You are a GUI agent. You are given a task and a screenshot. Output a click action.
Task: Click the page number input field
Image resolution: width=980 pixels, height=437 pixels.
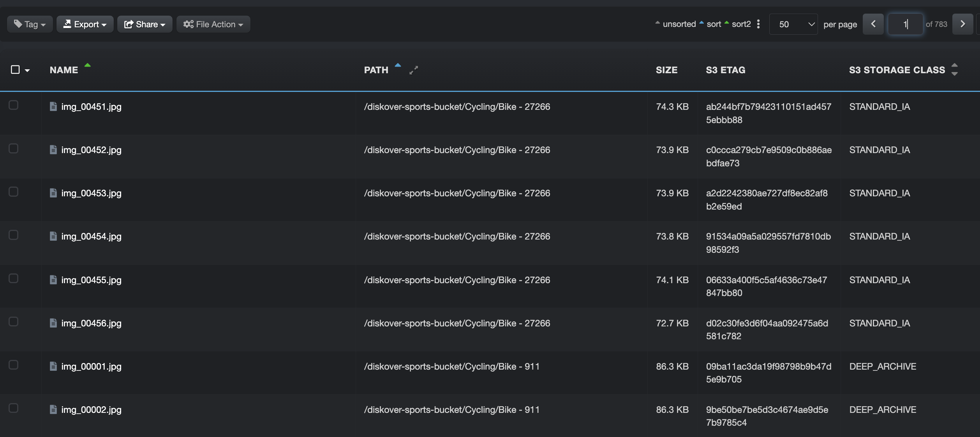tap(905, 24)
